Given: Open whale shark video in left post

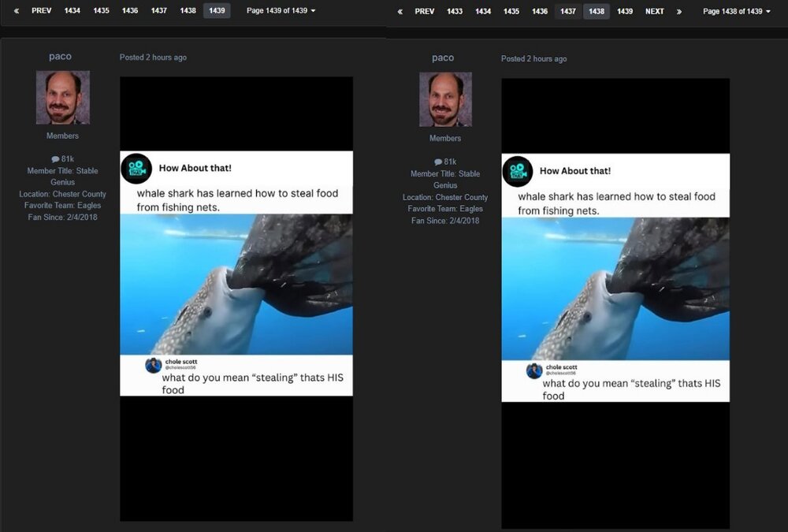Looking at the screenshot, I should 236,299.
